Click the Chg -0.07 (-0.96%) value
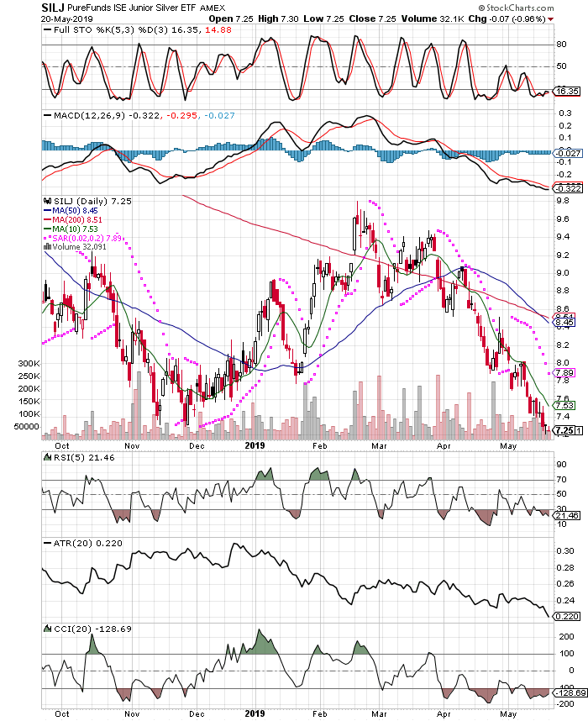Image resolution: width=588 pixels, height=721 pixels. [x=507, y=18]
